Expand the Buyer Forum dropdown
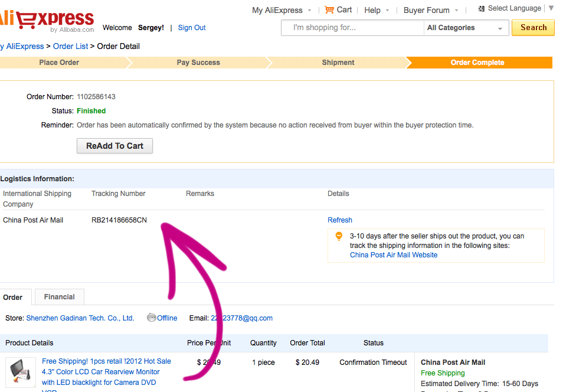Screen dimensions: 576x392 click(456, 10)
